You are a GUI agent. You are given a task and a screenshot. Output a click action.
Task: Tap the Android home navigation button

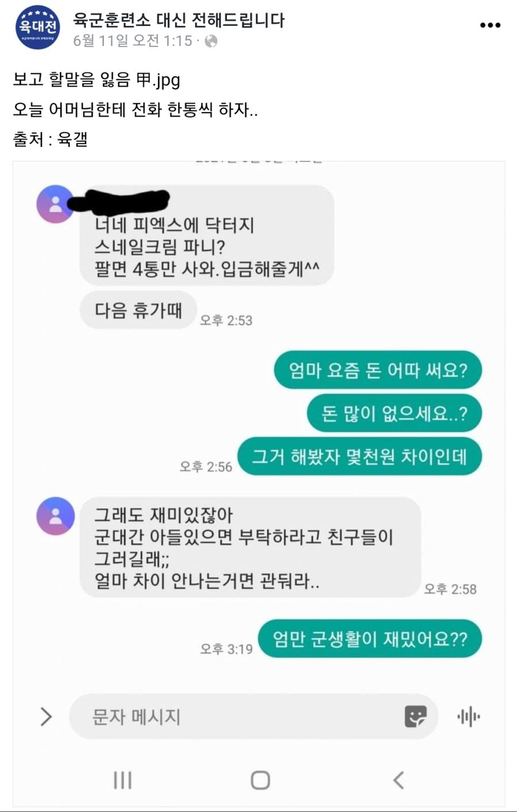[x=260, y=780]
